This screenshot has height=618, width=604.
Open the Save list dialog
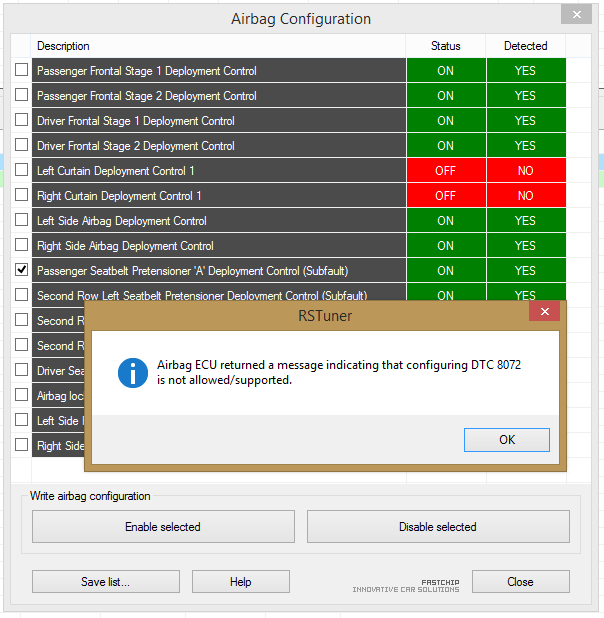pos(106,582)
